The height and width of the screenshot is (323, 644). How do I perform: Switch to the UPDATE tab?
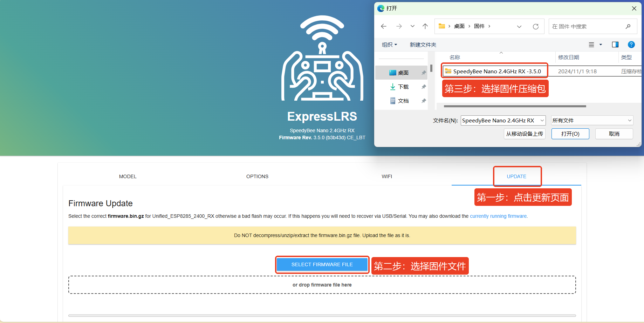click(x=516, y=176)
